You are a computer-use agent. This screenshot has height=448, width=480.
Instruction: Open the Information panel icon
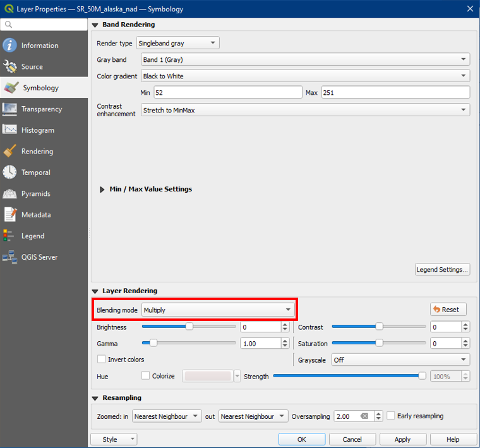pyautogui.click(x=10, y=45)
